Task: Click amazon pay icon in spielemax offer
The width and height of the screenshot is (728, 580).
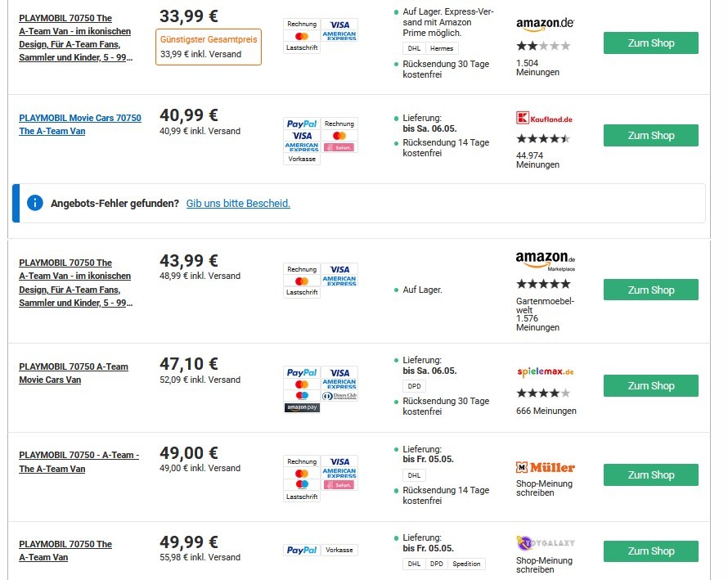Action: [x=302, y=407]
